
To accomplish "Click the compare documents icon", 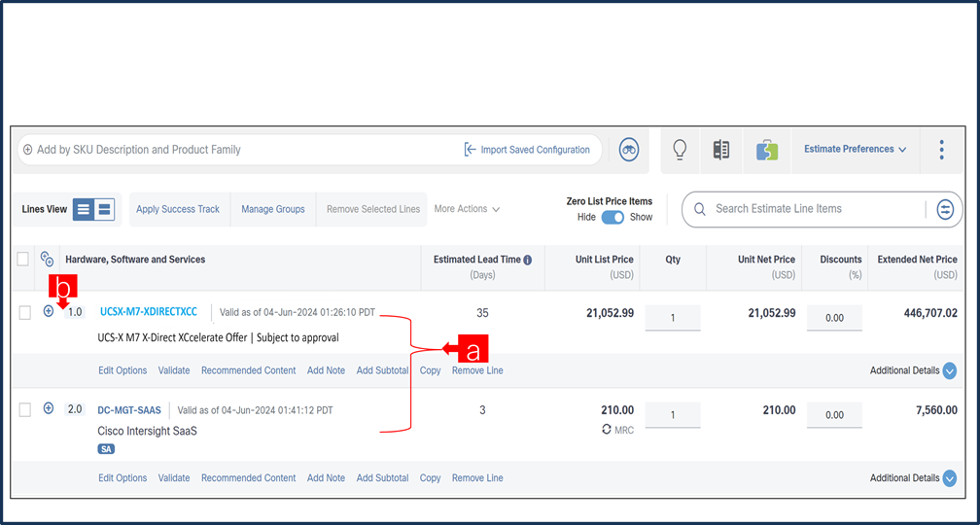I will 721,150.
